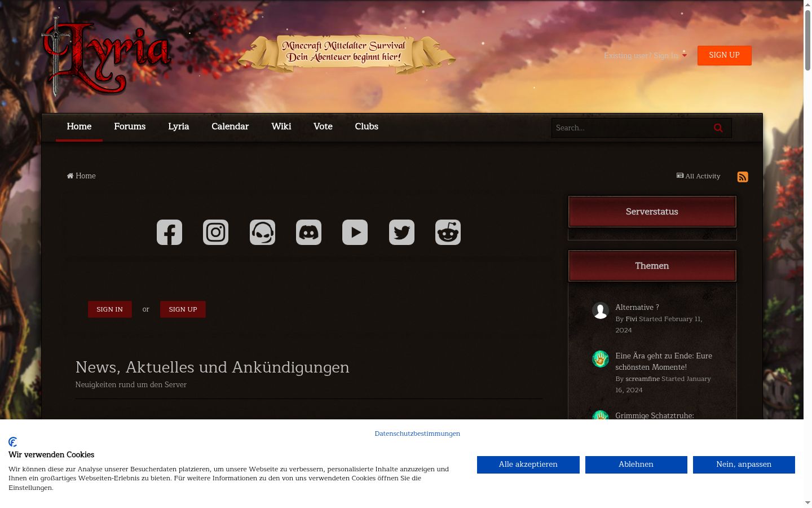Open All Activity stream link
The width and height of the screenshot is (812, 508).
(x=699, y=176)
